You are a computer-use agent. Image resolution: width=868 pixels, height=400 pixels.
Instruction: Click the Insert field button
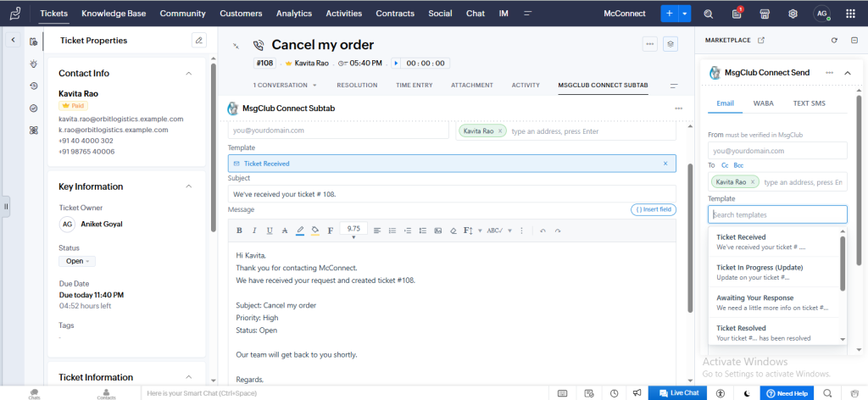[x=654, y=209]
